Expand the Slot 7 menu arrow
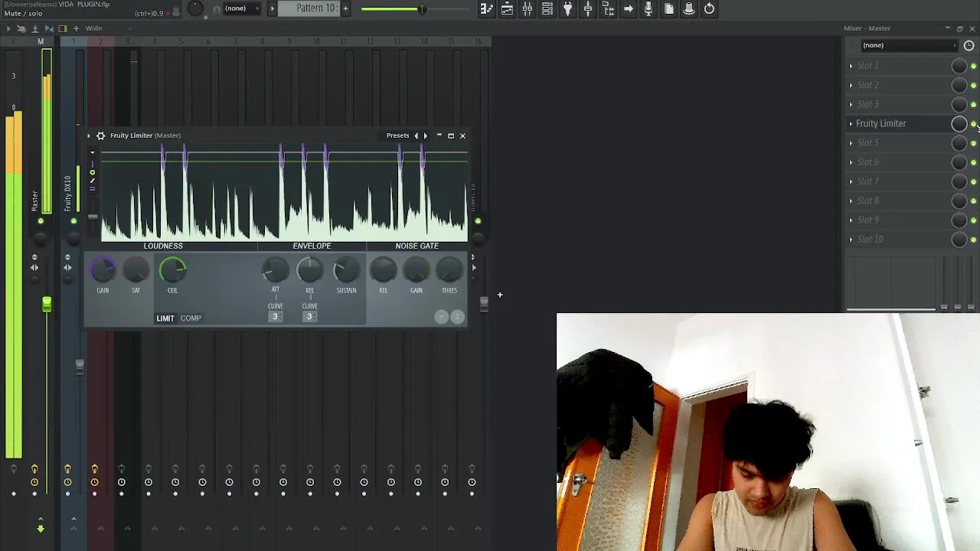 [x=851, y=181]
